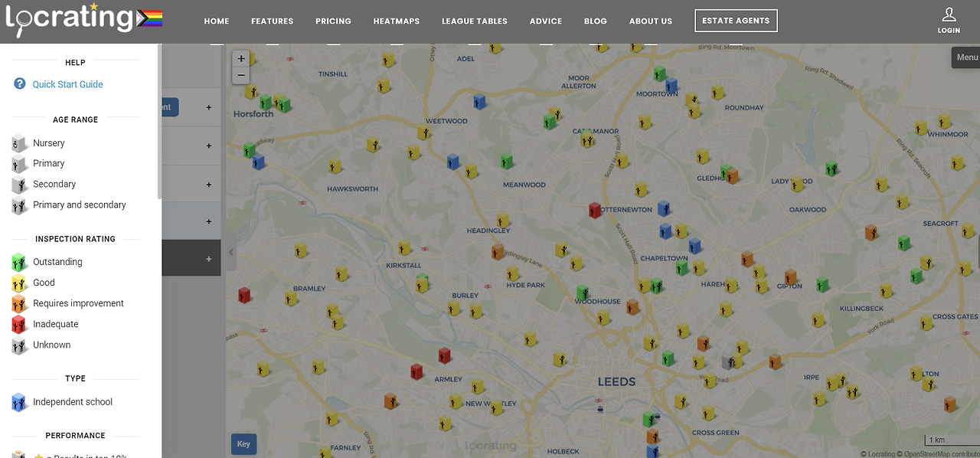The height and width of the screenshot is (458, 980).
Task: Visit the Blog page
Action: pos(596,21)
